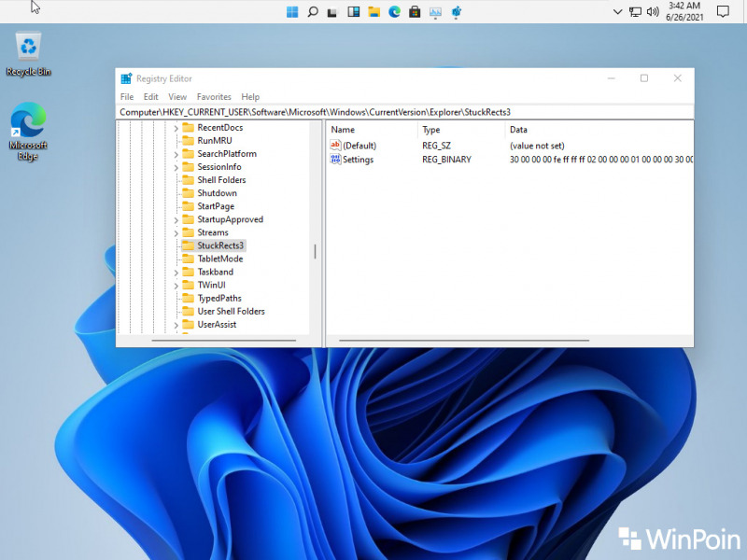Click the values pane horizontal scrollbar
The height and width of the screenshot is (560, 747).
pyautogui.click(x=464, y=341)
